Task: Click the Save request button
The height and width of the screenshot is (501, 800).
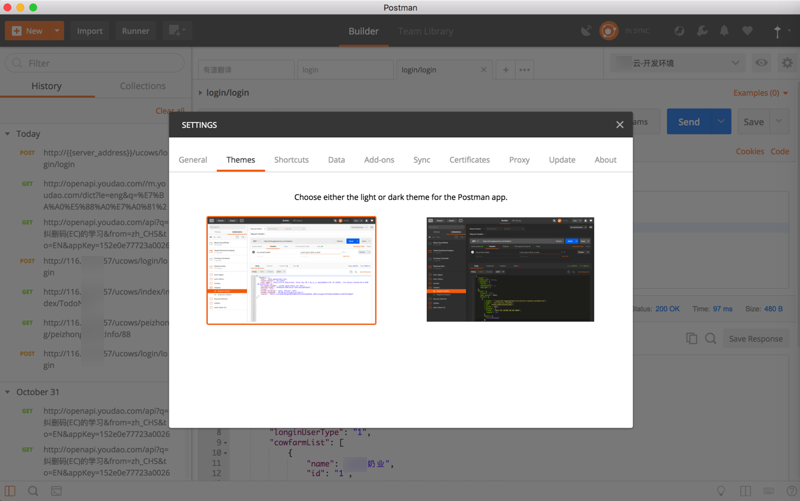Action: click(754, 121)
